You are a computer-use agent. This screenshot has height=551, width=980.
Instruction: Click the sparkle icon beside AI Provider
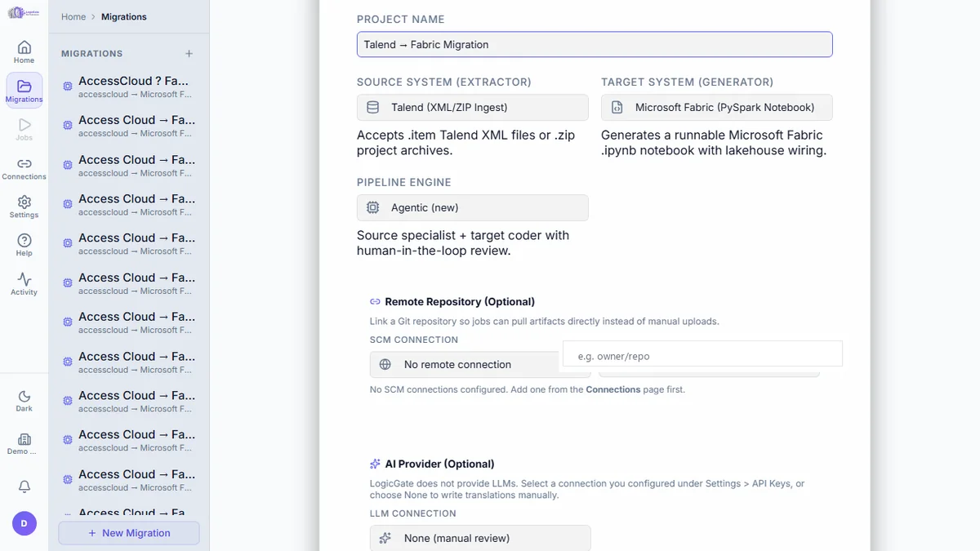pyautogui.click(x=375, y=464)
